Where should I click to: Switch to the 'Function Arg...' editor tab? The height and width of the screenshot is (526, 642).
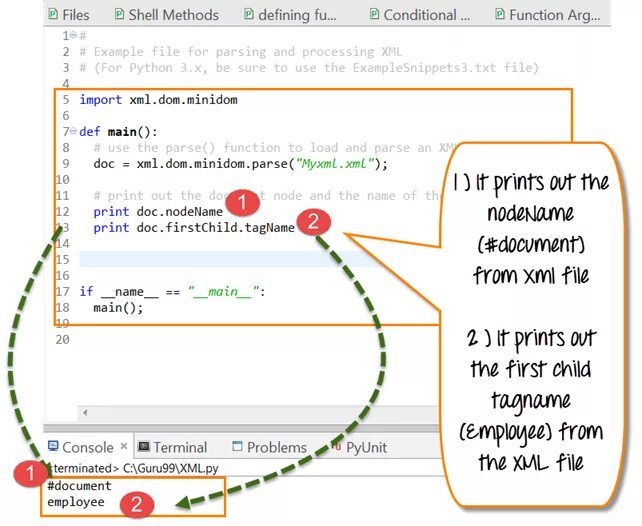[548, 15]
